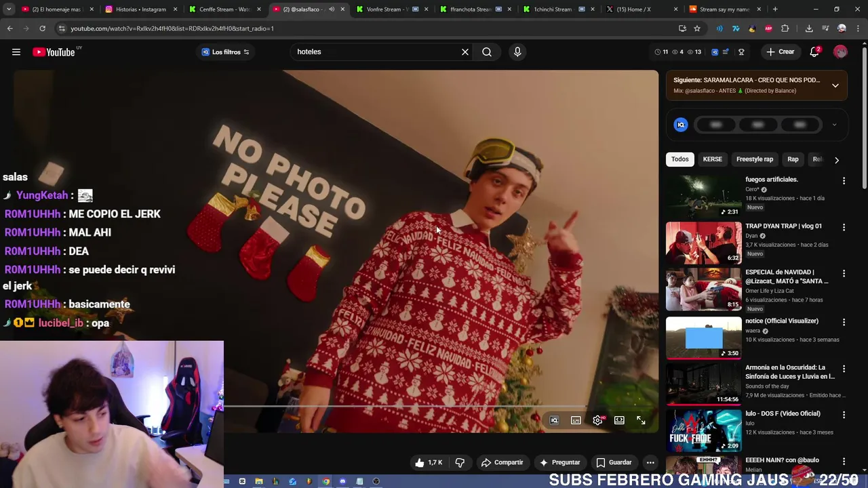Click the browser address bar URL

click(172, 28)
